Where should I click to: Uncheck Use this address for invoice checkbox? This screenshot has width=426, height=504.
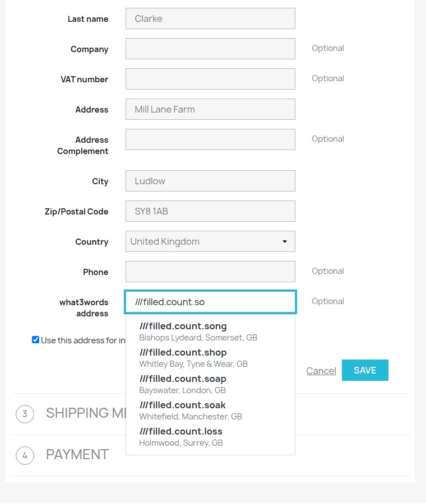click(x=36, y=340)
